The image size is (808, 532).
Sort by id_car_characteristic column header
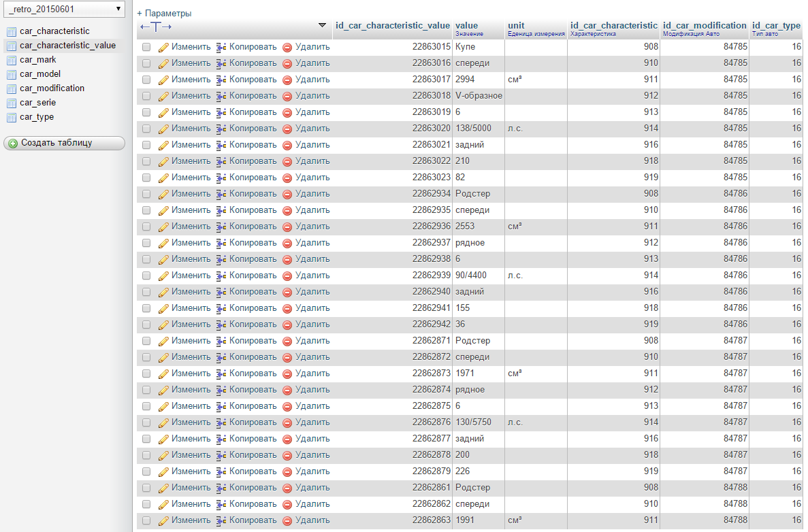614,25
